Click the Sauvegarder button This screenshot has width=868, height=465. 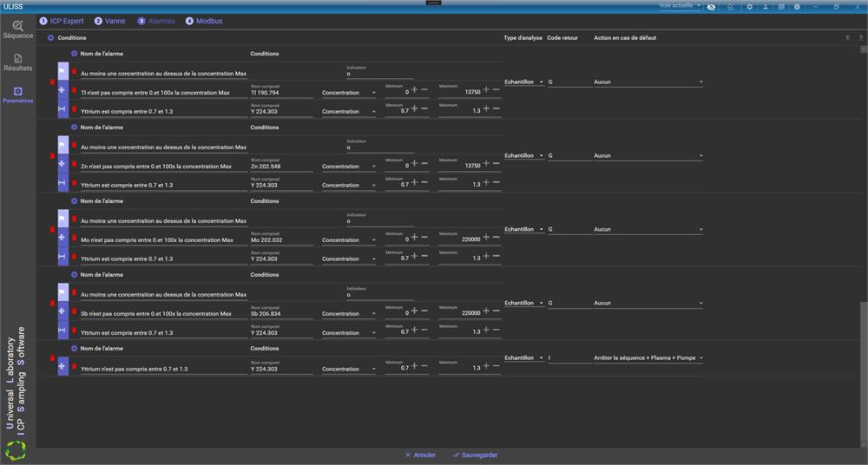point(475,455)
